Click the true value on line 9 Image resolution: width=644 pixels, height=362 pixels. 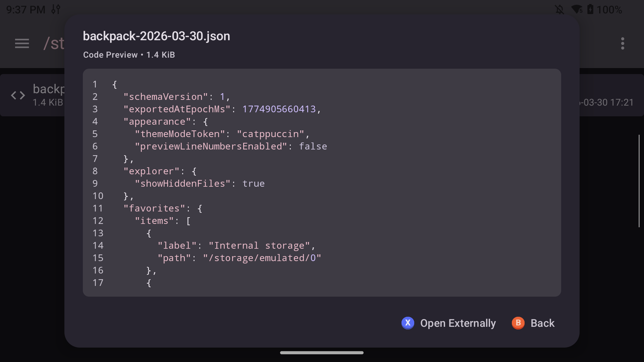click(x=254, y=184)
